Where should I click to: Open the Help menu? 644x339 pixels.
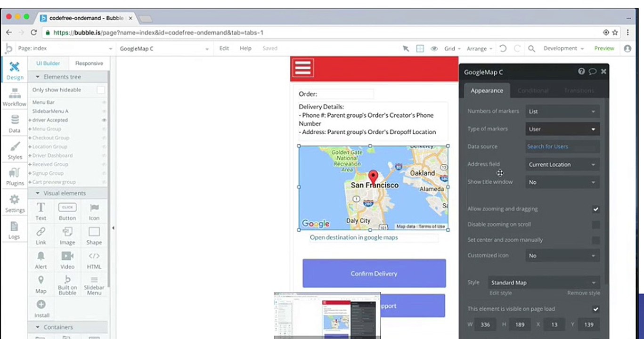point(245,48)
